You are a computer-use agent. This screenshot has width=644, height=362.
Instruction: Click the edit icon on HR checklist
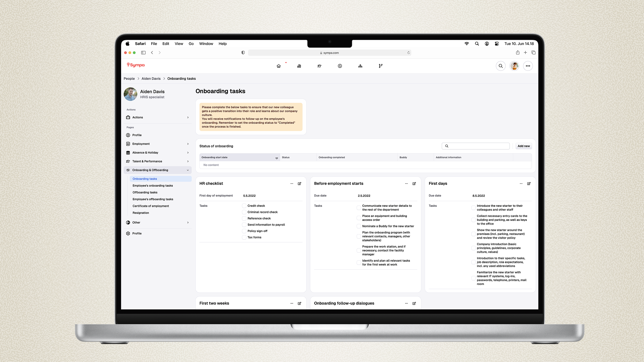pos(300,184)
